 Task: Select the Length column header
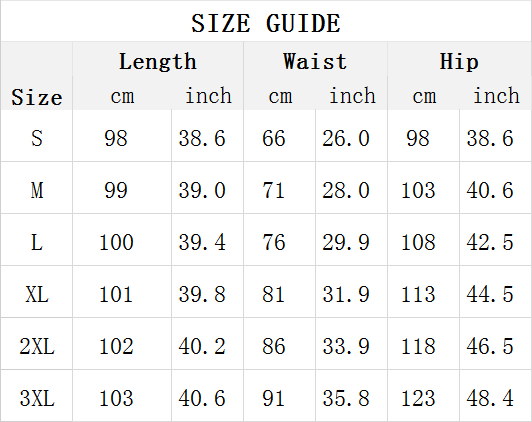coord(158,61)
